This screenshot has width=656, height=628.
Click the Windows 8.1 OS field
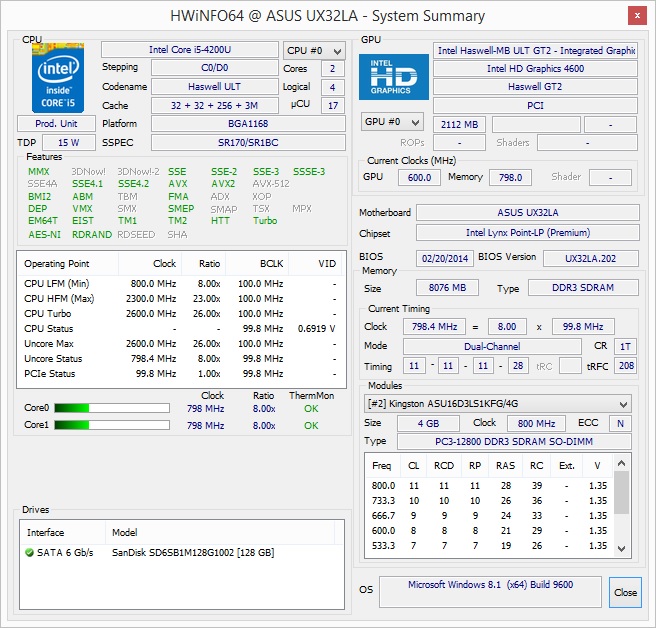coord(490,592)
